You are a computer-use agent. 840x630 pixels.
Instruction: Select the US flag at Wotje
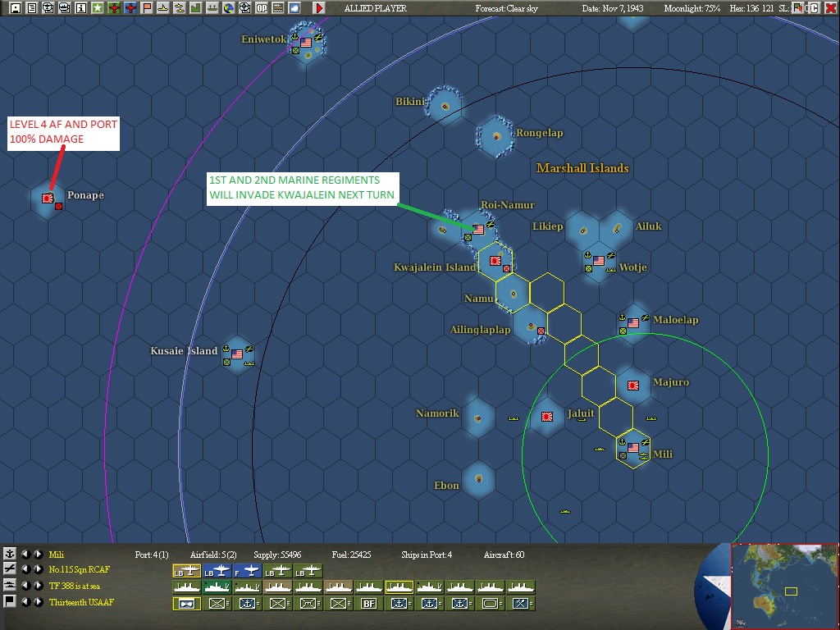[x=599, y=261]
